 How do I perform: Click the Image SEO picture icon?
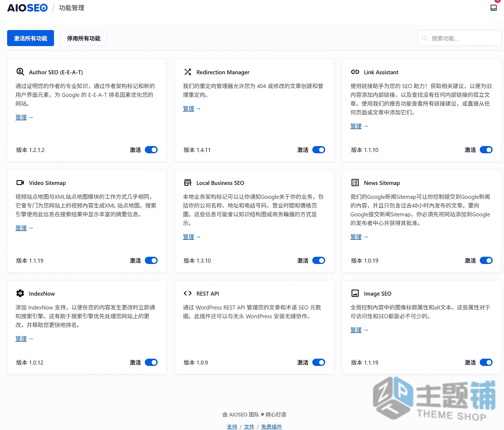tap(355, 293)
